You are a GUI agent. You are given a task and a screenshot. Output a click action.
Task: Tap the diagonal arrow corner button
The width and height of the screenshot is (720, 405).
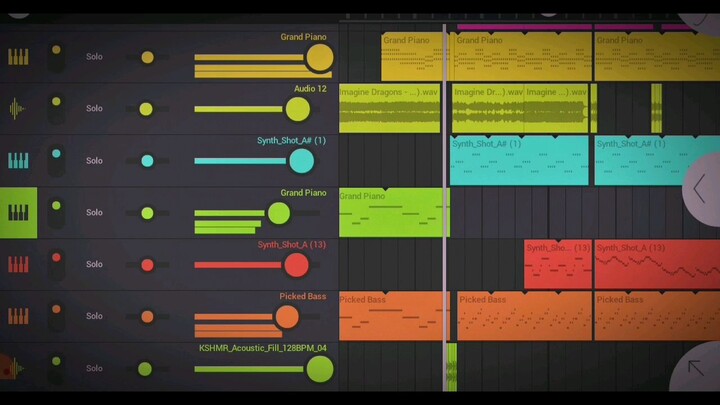click(696, 367)
